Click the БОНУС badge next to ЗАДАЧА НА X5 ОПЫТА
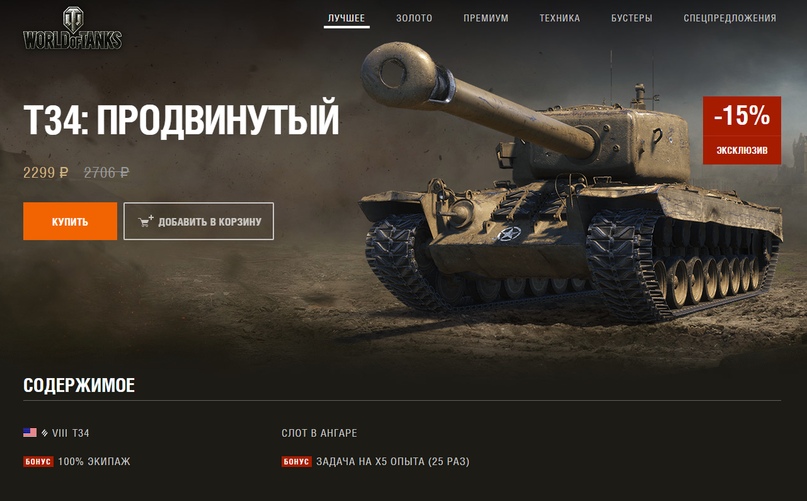Image resolution: width=807 pixels, height=501 pixels. coord(296,461)
